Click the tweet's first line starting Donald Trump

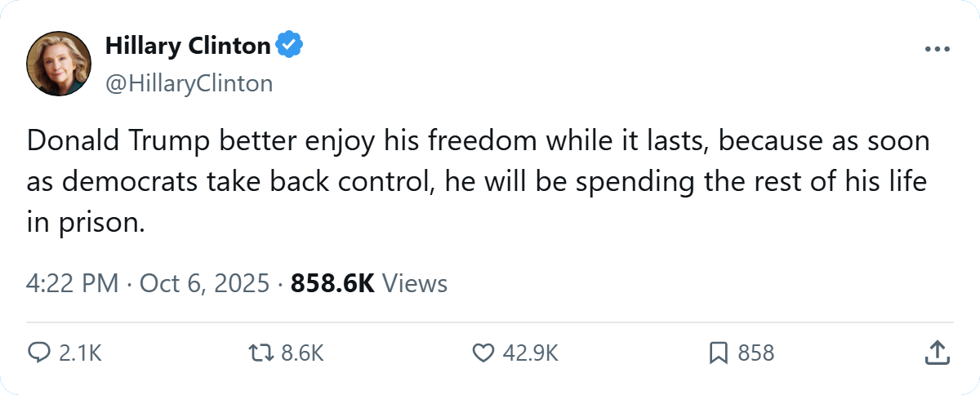point(478,142)
